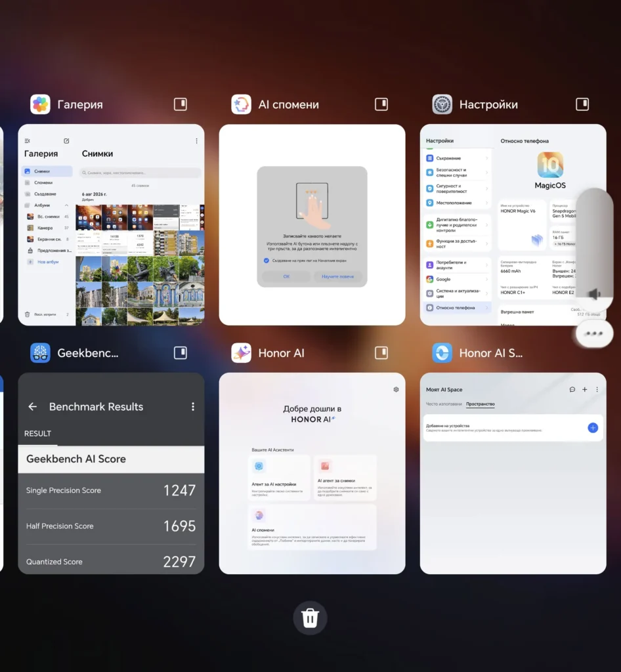Select Снимки in the Gallery sidebar
This screenshot has width=621, height=672.
coord(47,171)
